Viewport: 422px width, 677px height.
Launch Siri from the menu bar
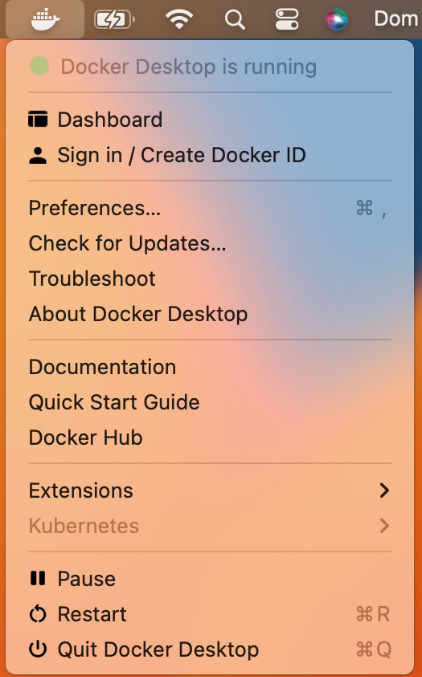click(x=337, y=20)
